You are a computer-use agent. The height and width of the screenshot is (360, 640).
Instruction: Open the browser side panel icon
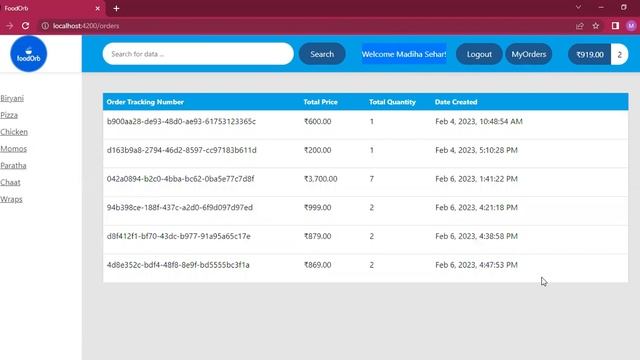click(x=615, y=26)
